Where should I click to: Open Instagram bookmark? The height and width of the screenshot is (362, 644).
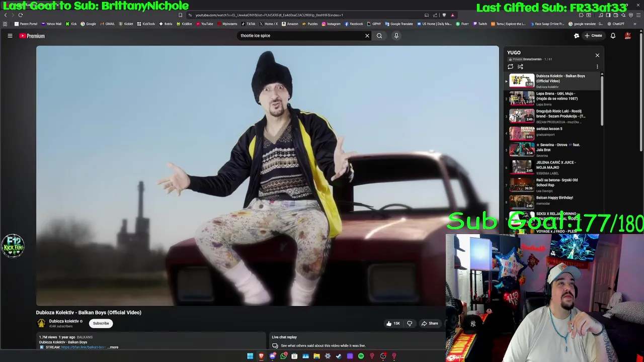pos(331,24)
